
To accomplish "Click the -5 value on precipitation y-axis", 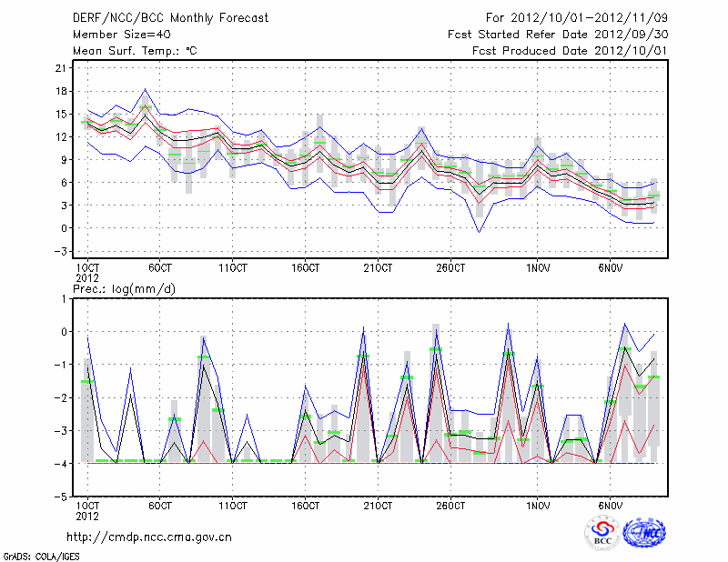I will (62, 497).
